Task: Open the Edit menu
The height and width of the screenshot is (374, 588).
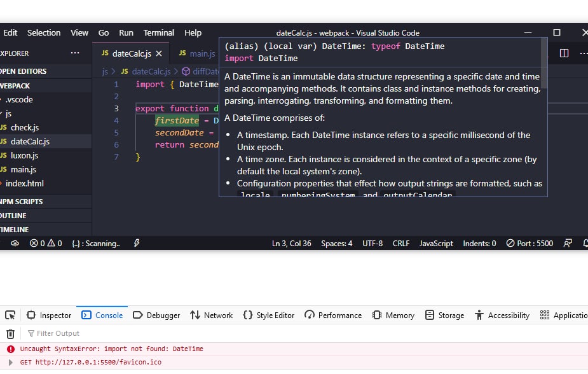Action: tap(10, 32)
